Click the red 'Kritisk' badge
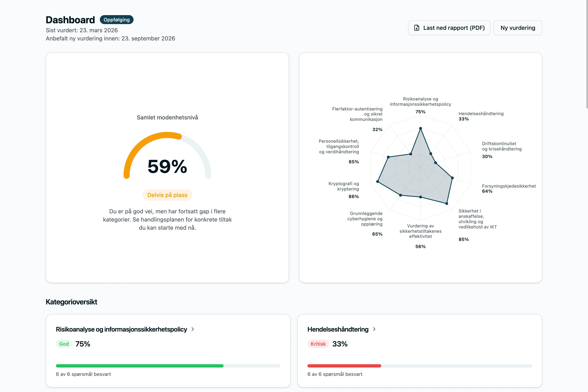 [318, 344]
